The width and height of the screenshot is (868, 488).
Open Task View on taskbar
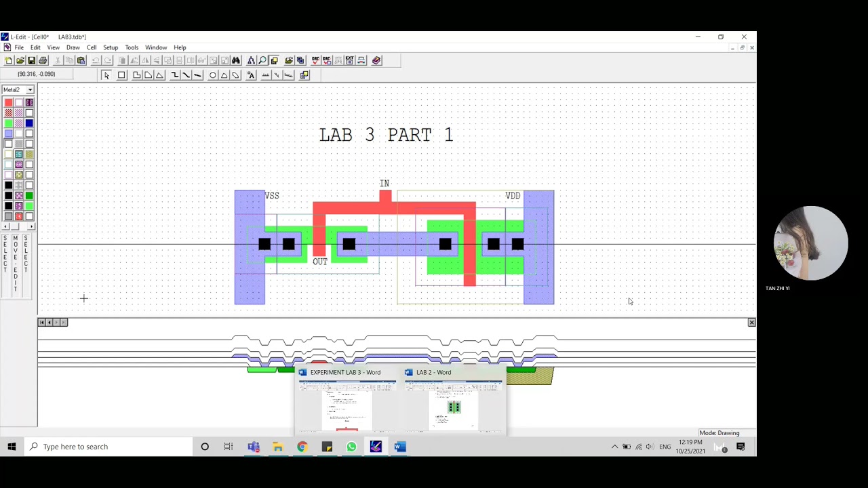[x=229, y=447]
